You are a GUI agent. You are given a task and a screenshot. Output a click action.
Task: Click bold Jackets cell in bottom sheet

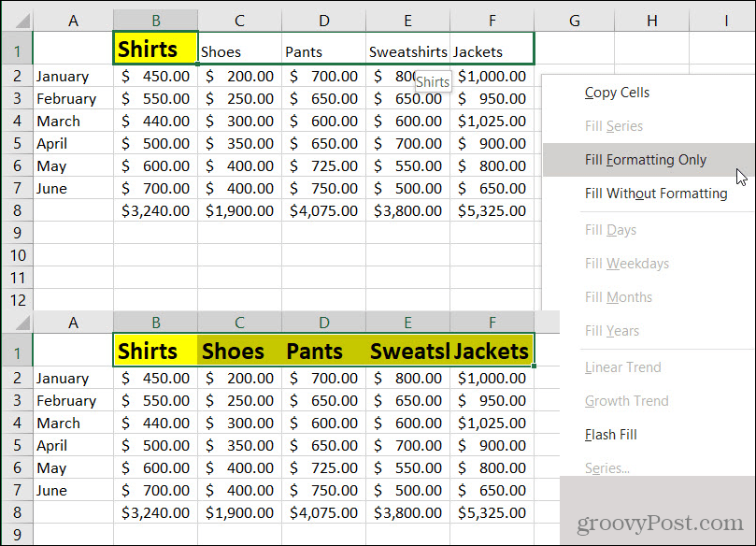point(492,351)
